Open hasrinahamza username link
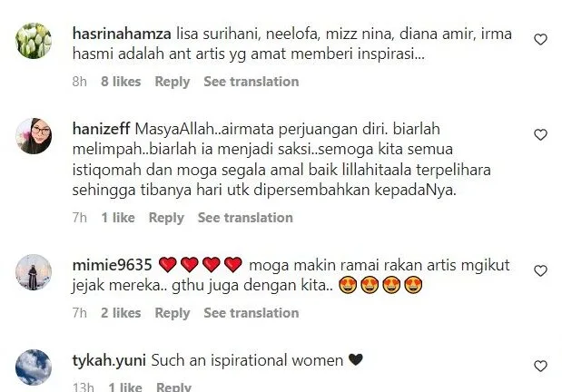This screenshot has width=562, height=392. [x=122, y=34]
